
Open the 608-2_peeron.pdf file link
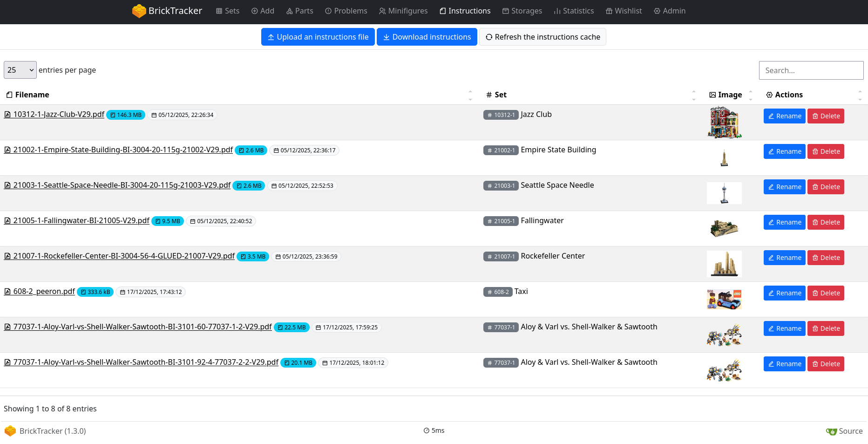pyautogui.click(x=44, y=292)
